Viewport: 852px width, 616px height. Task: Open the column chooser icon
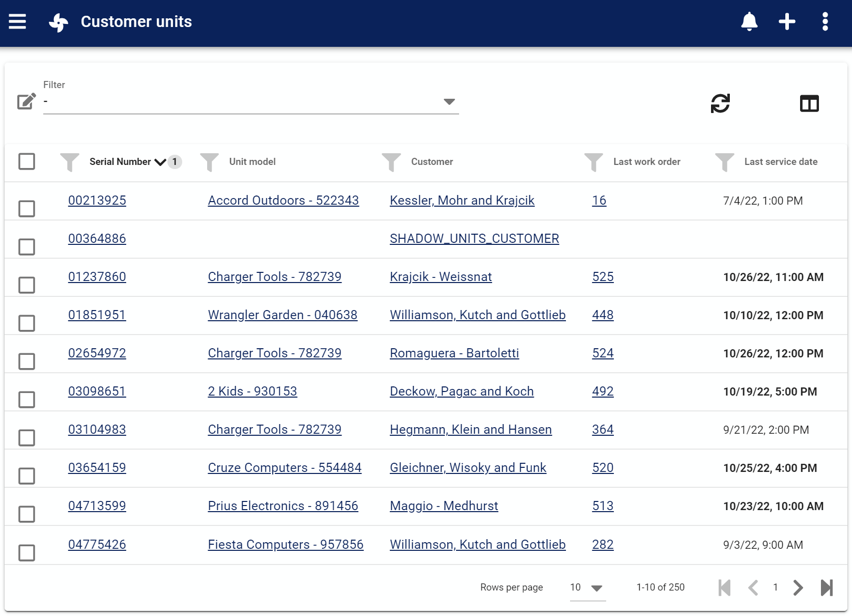[809, 103]
